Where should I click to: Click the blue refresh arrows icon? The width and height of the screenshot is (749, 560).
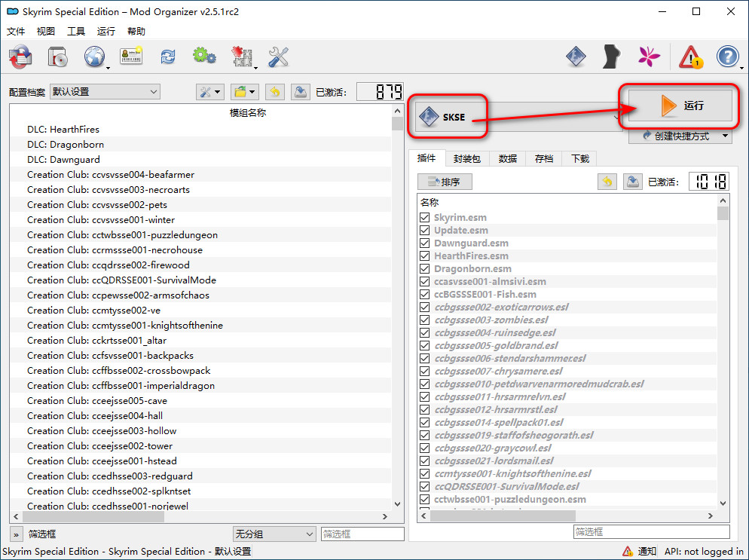[x=167, y=57]
